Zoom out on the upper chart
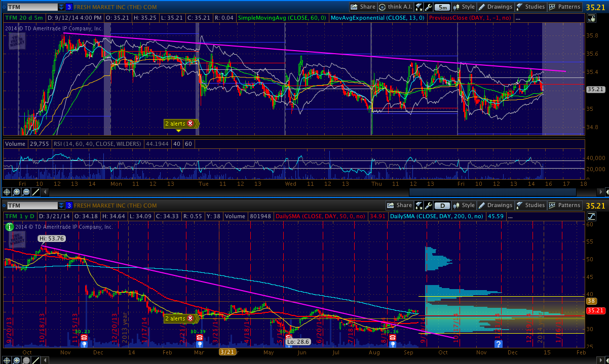 [x=26, y=192]
